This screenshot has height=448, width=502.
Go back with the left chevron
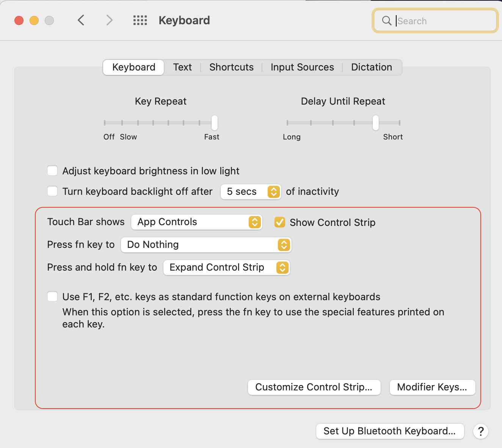point(81,20)
